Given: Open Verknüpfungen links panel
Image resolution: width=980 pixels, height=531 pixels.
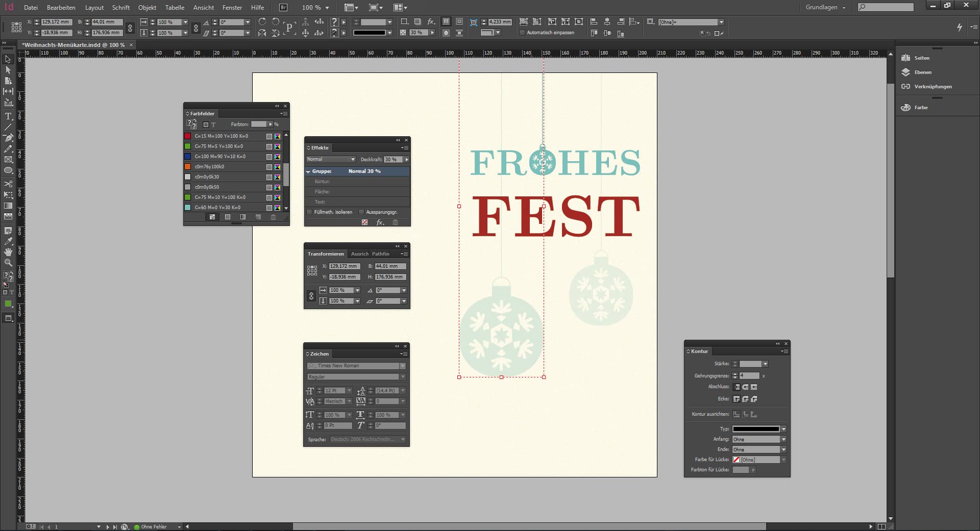Looking at the screenshot, I should [933, 87].
